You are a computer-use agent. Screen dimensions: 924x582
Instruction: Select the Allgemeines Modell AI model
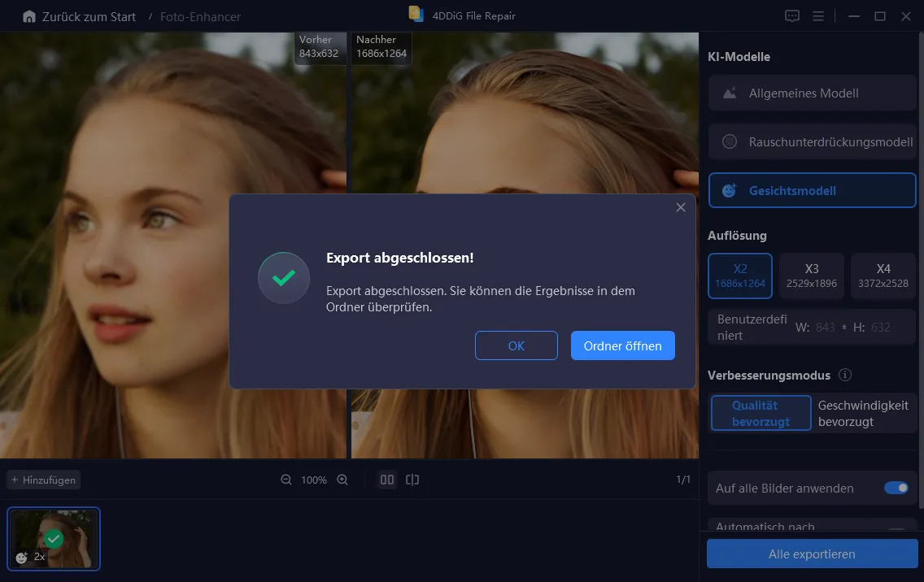tap(812, 93)
